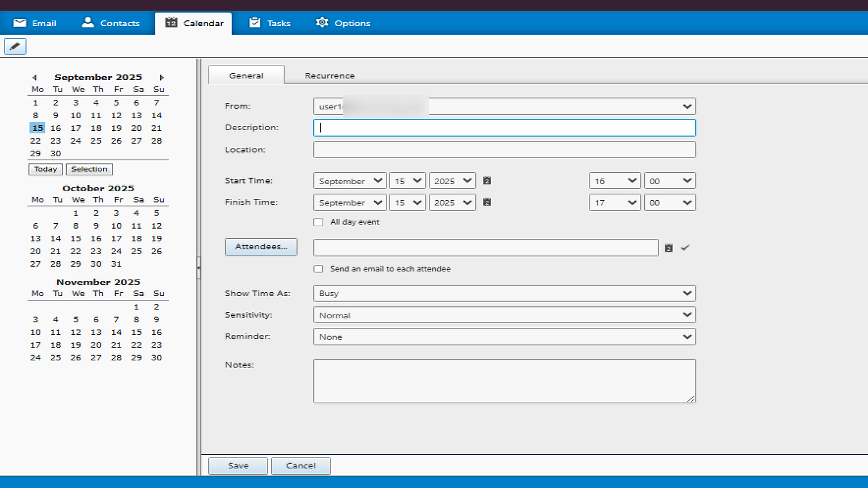Switch to the Tasks tab
The image size is (868, 488).
[x=270, y=23]
